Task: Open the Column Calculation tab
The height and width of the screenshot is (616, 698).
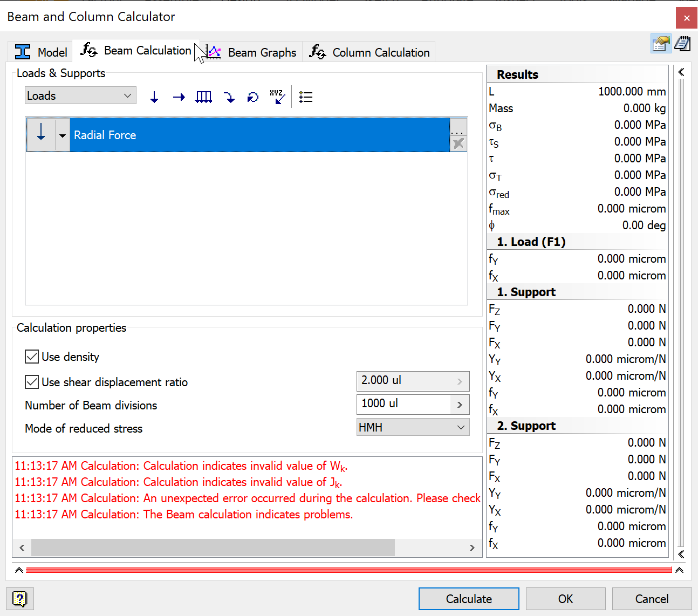Action: (369, 51)
